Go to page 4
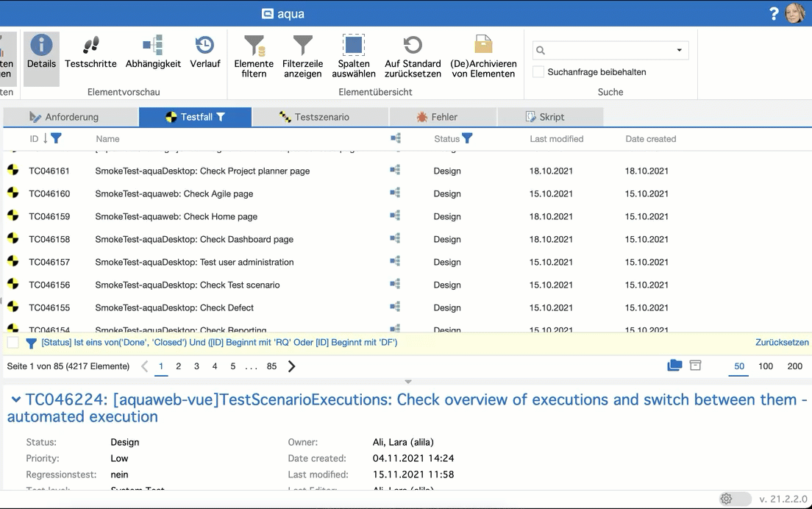The width and height of the screenshot is (812, 509). [x=215, y=366]
